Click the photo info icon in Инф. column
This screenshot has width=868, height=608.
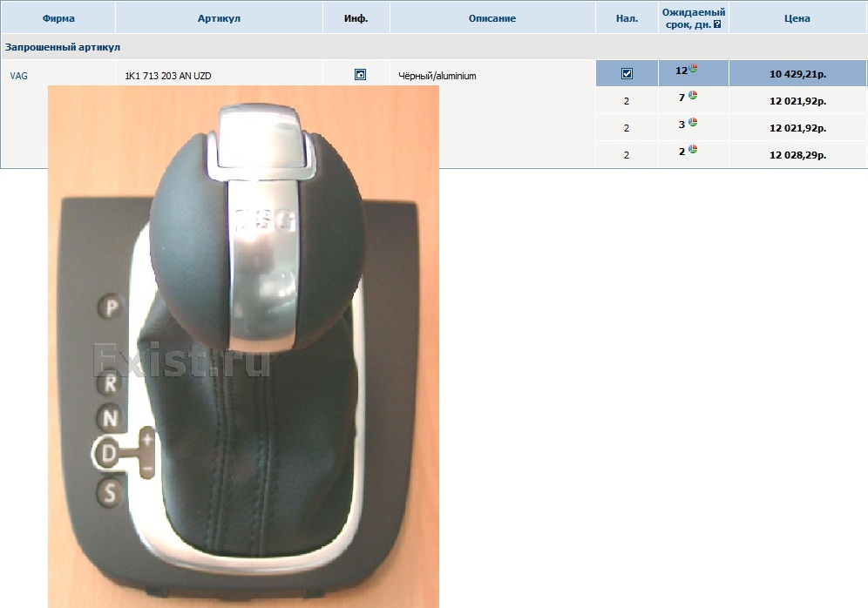click(x=360, y=76)
